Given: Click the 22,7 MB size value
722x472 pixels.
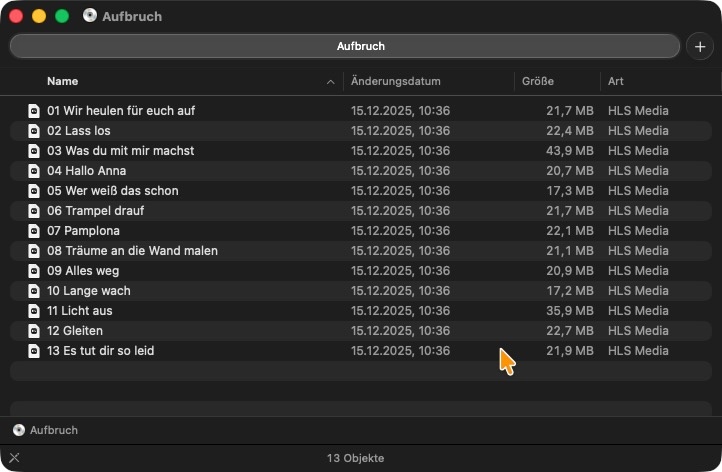Looking at the screenshot, I should click(570, 331).
